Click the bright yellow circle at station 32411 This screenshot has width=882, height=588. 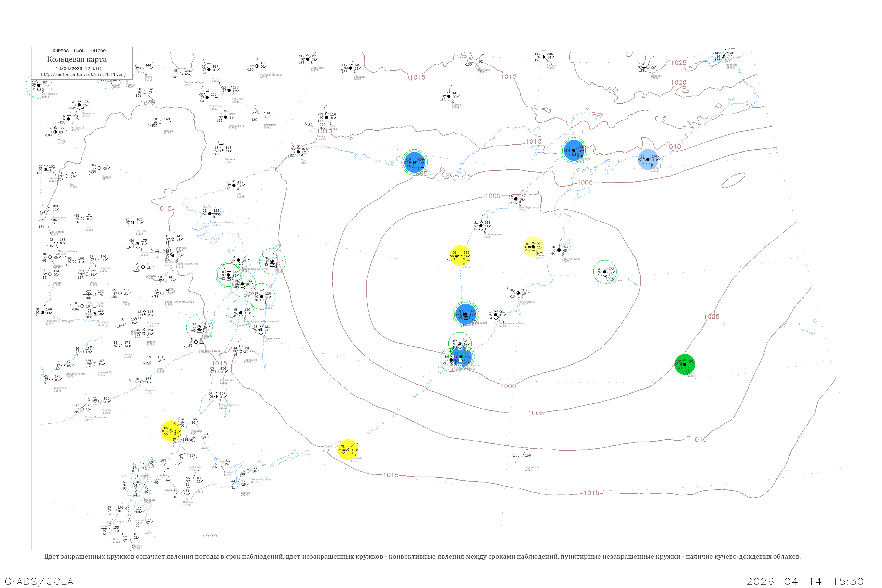(x=460, y=255)
